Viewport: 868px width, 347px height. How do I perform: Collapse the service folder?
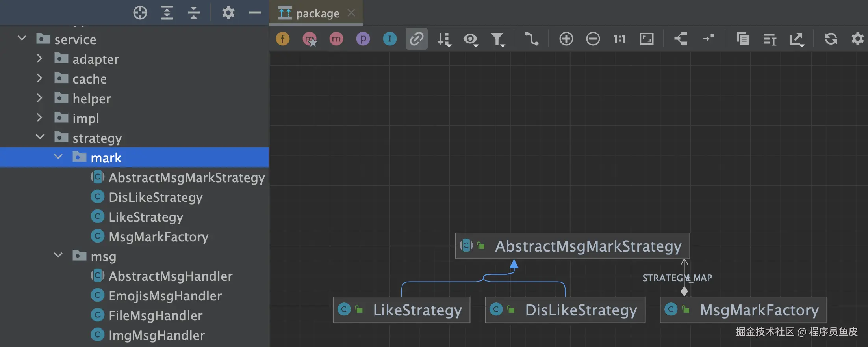point(22,39)
